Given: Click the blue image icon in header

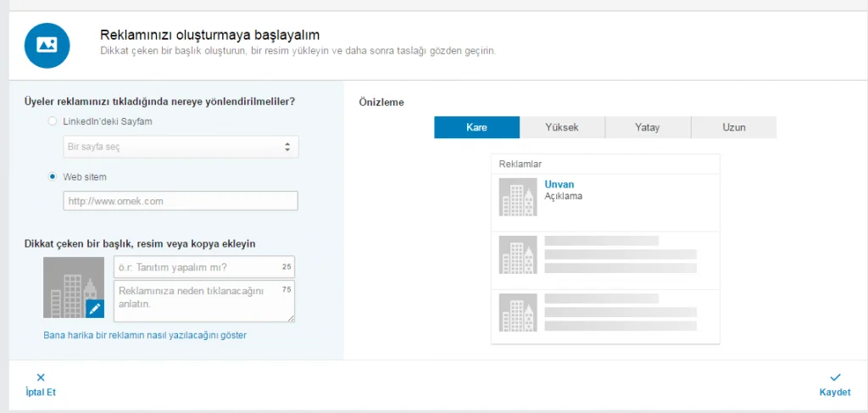Looking at the screenshot, I should 47,46.
